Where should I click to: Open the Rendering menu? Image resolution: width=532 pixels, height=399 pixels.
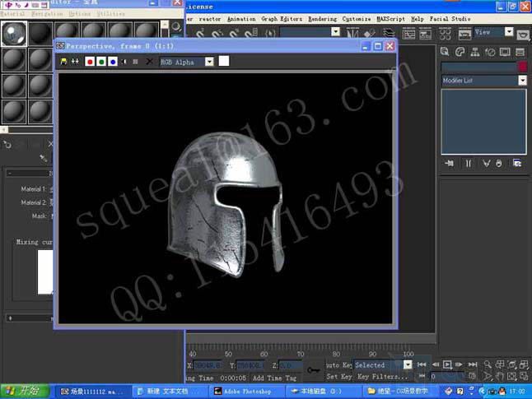pyautogui.click(x=322, y=19)
